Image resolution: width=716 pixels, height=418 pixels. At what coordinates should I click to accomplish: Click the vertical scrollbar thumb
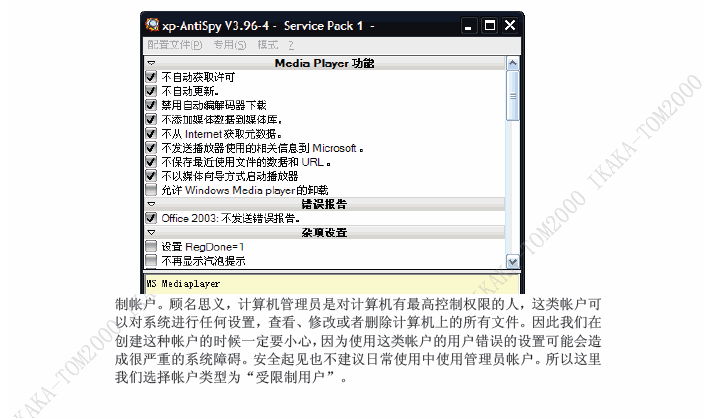513,96
